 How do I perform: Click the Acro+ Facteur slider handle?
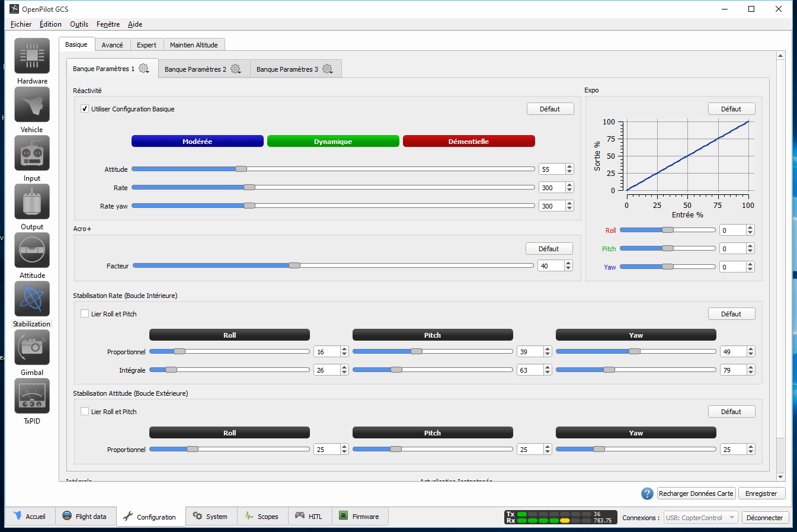point(295,265)
